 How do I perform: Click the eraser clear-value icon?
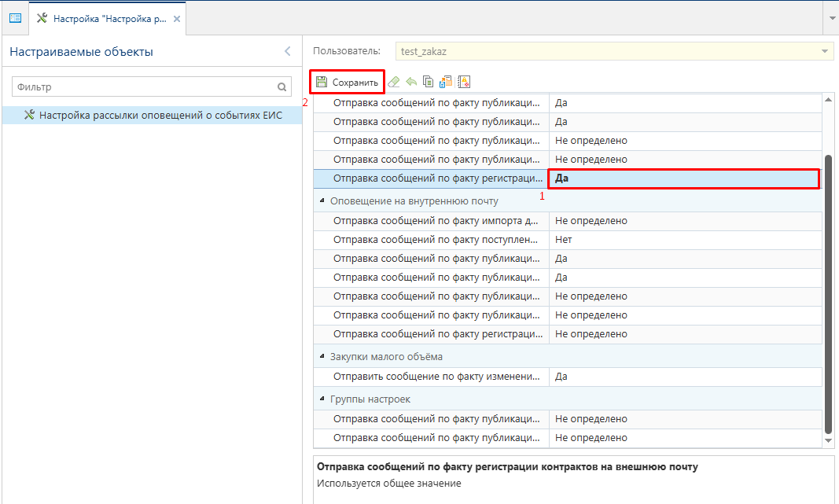coord(395,82)
